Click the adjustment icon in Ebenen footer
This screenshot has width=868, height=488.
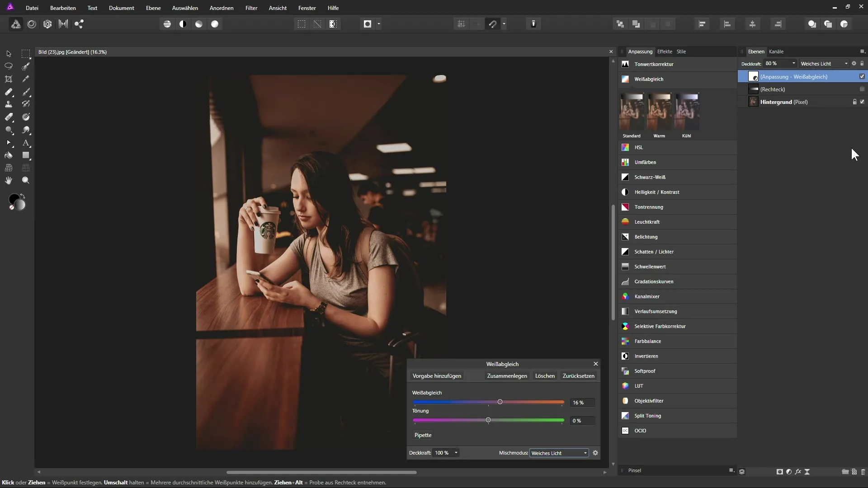pyautogui.click(x=789, y=472)
